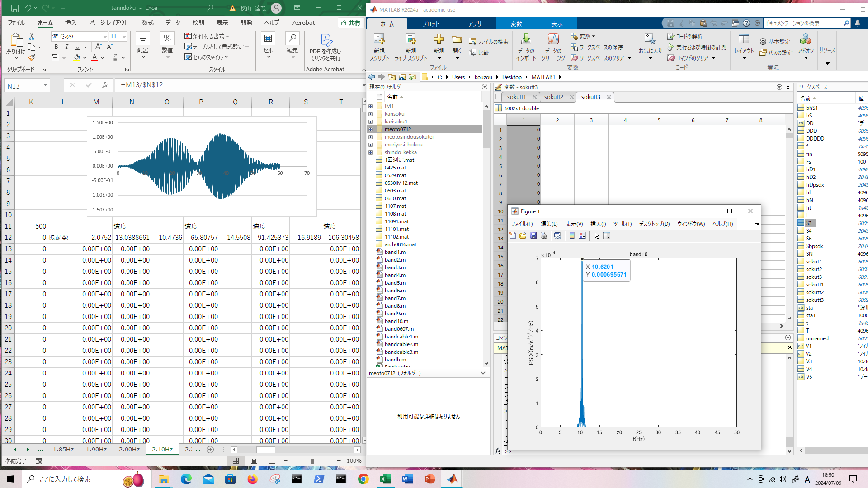
Task: Click MATLAB documentation search field
Action: [x=804, y=23]
